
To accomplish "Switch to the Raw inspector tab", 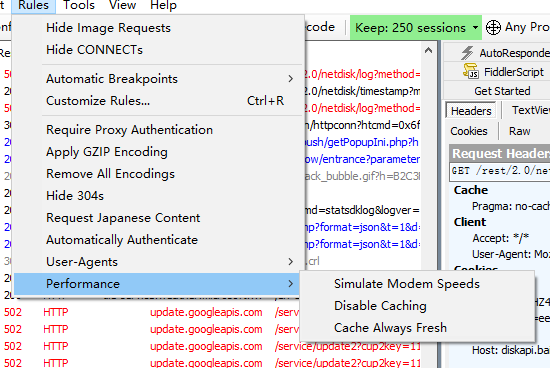I will coord(519,131).
